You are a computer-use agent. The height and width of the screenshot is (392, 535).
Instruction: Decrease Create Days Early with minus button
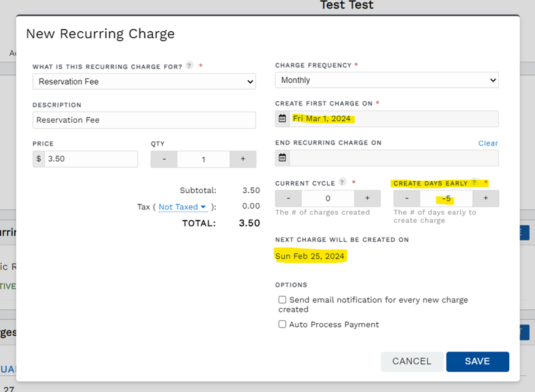coord(407,198)
